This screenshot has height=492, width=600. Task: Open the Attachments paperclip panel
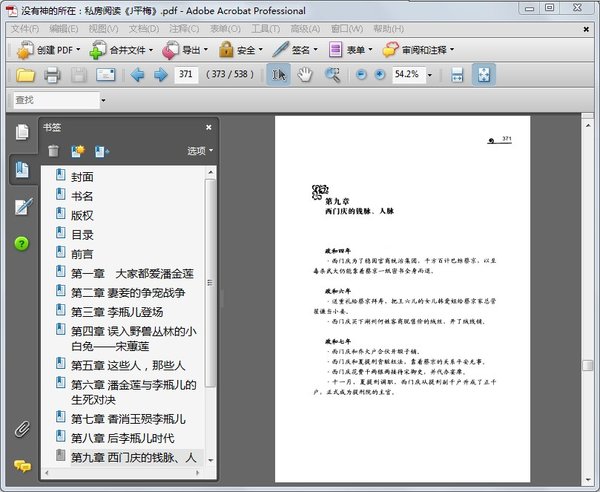pos(21,430)
